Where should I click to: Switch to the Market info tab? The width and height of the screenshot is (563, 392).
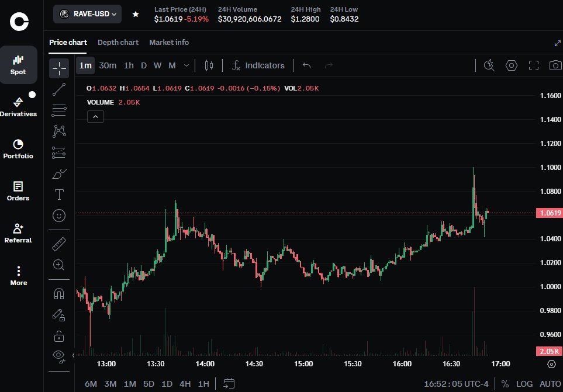pyautogui.click(x=169, y=42)
